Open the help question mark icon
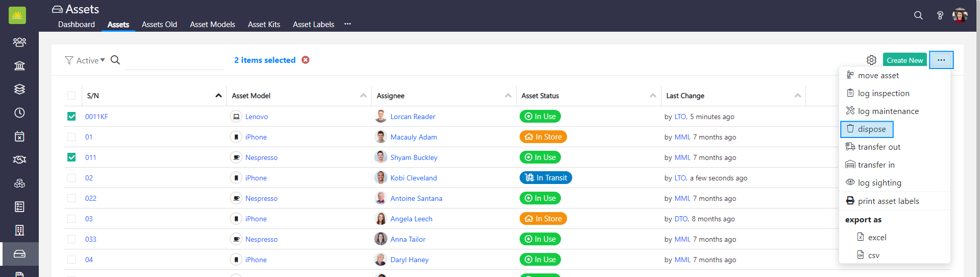 pyautogui.click(x=940, y=15)
